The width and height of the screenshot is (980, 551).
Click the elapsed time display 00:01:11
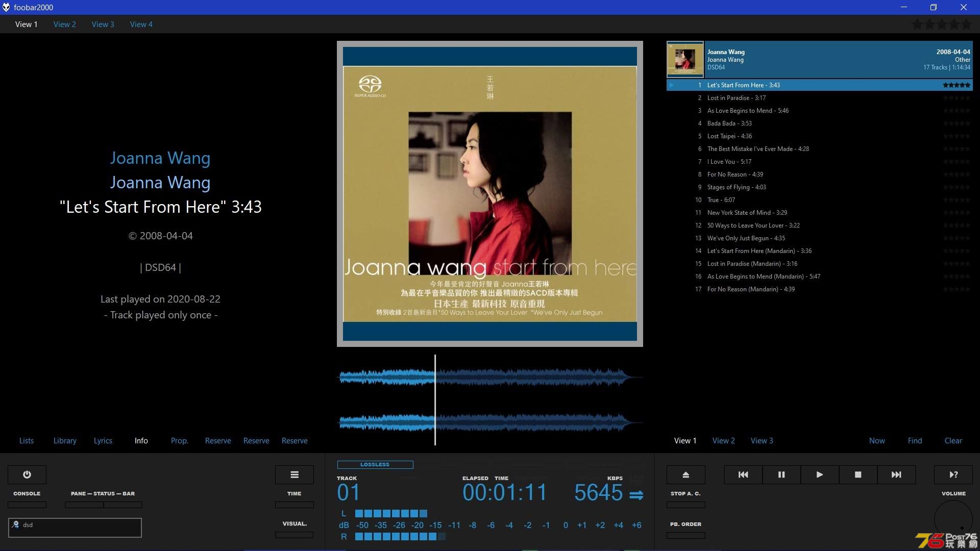(x=505, y=492)
